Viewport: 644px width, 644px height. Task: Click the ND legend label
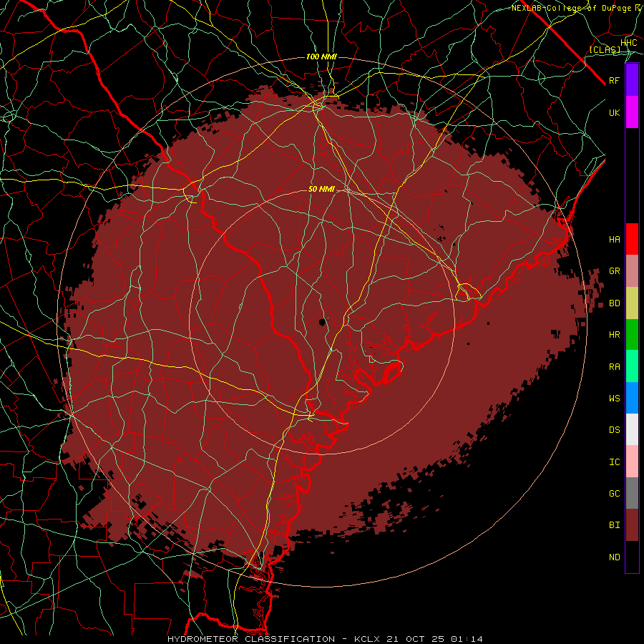[x=614, y=557]
